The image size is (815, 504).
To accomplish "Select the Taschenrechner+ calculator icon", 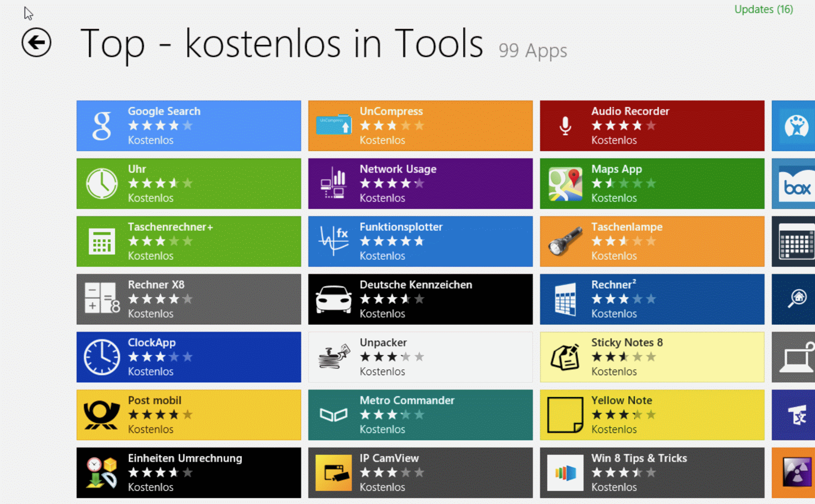I will [x=102, y=241].
